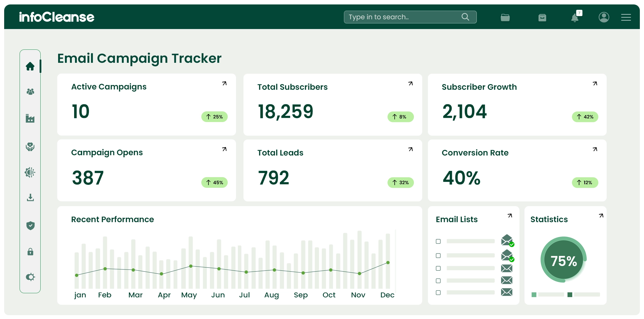Expand the Active Campaigns card arrow
644x319 pixels.
(224, 84)
